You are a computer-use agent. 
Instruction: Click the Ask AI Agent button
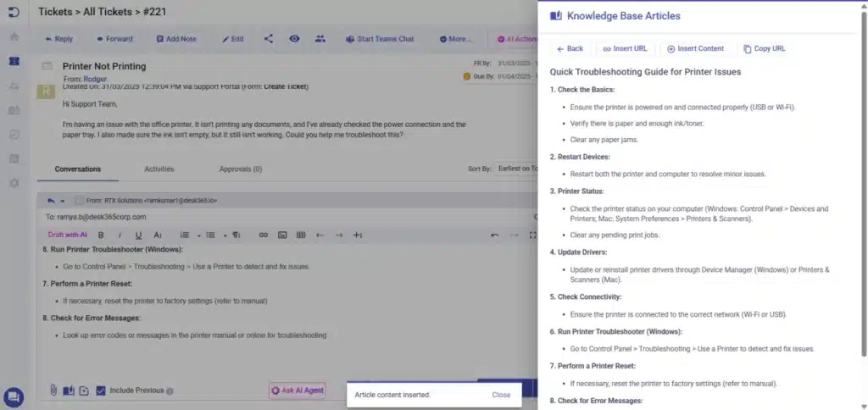(x=297, y=391)
